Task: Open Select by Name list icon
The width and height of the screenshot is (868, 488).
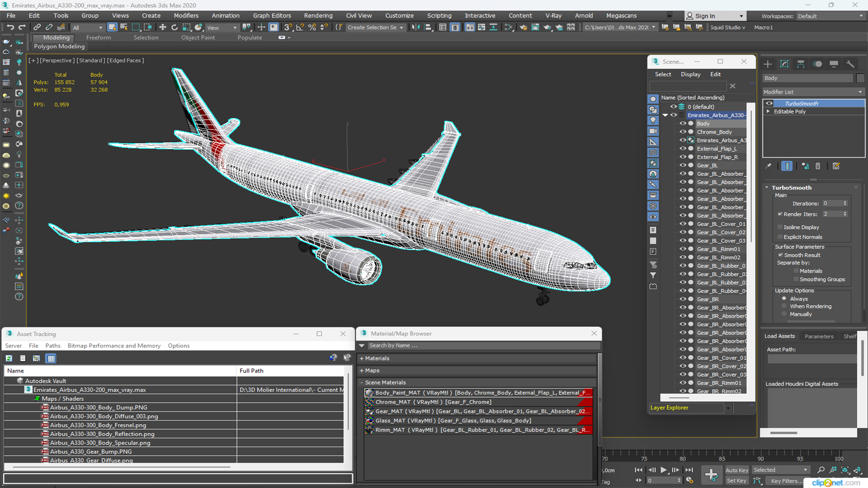Action: (124, 28)
